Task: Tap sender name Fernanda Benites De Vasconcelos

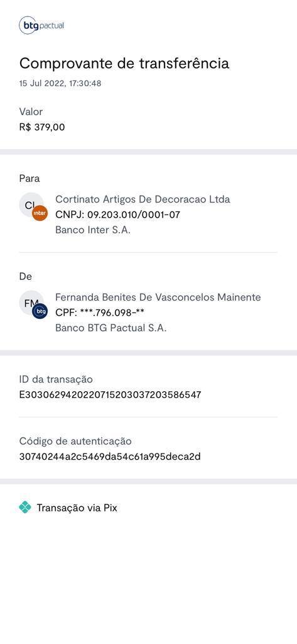Action: (x=158, y=297)
